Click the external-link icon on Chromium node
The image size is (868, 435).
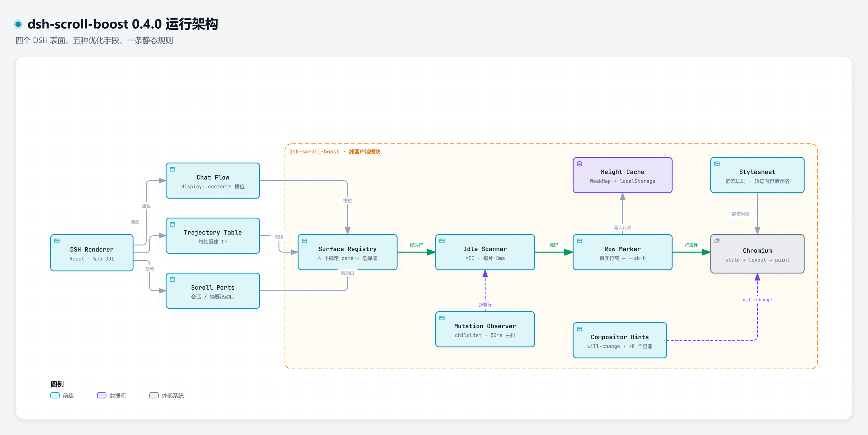pyautogui.click(x=717, y=241)
